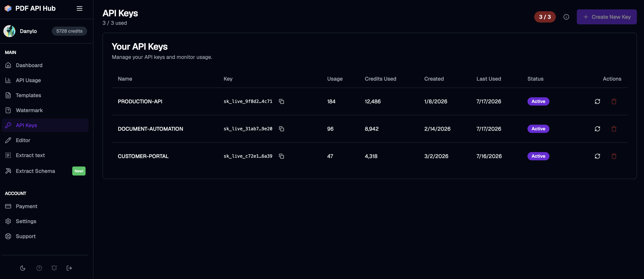Select key text sk_live_31ab7…9e20
This screenshot has width=644, height=279.
tap(248, 129)
